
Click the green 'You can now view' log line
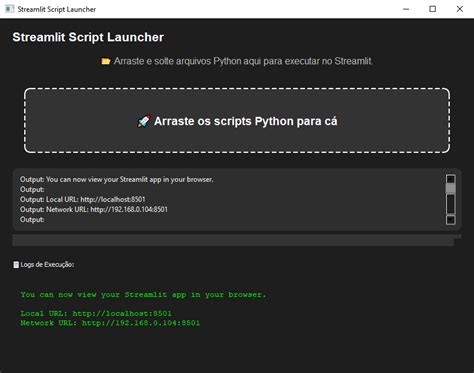[143, 295]
